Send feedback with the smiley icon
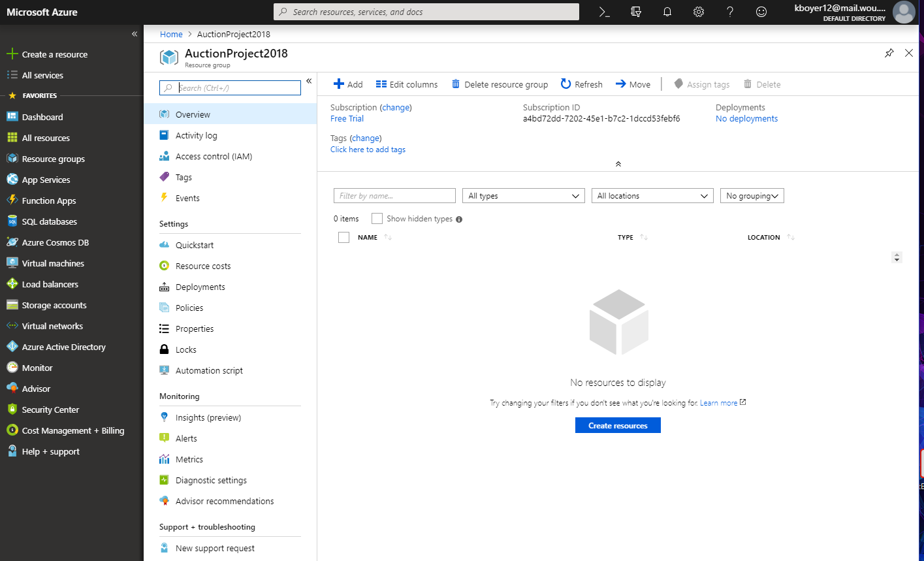924x561 pixels. coord(761,12)
